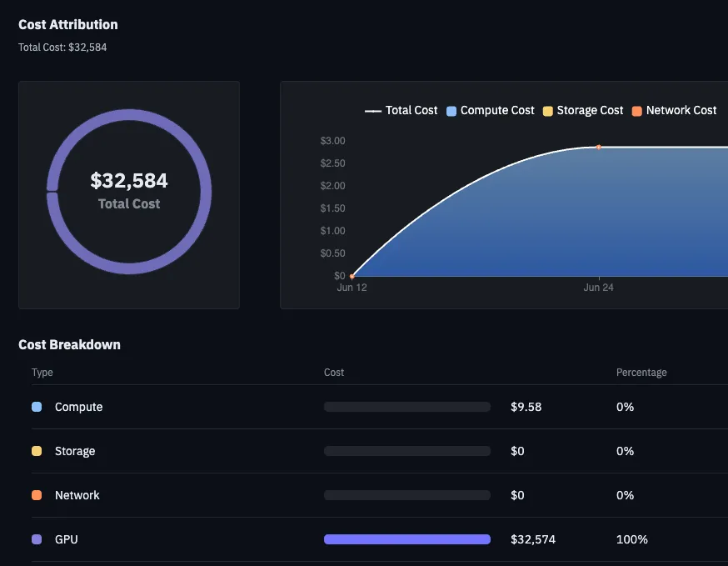
Task: Click the Percentage column header
Action: [x=641, y=373]
